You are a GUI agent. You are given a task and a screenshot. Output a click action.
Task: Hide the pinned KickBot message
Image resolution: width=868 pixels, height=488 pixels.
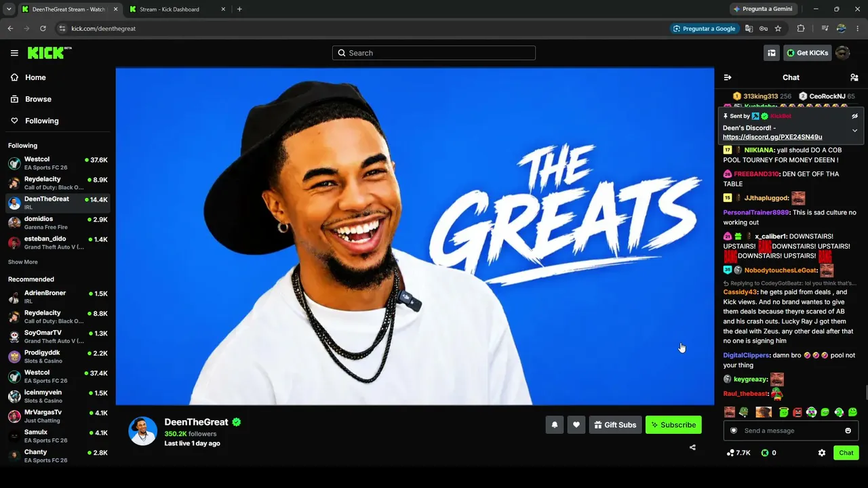click(x=854, y=116)
